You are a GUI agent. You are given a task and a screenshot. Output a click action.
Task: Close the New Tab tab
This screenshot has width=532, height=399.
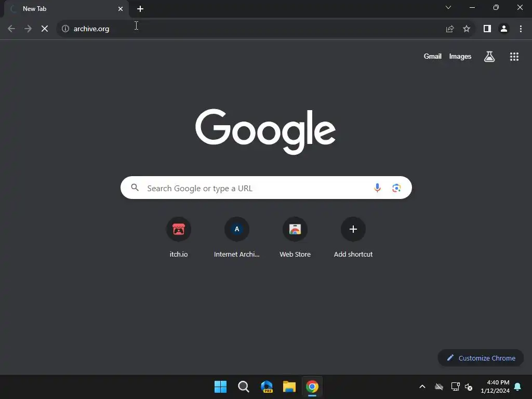click(x=121, y=9)
